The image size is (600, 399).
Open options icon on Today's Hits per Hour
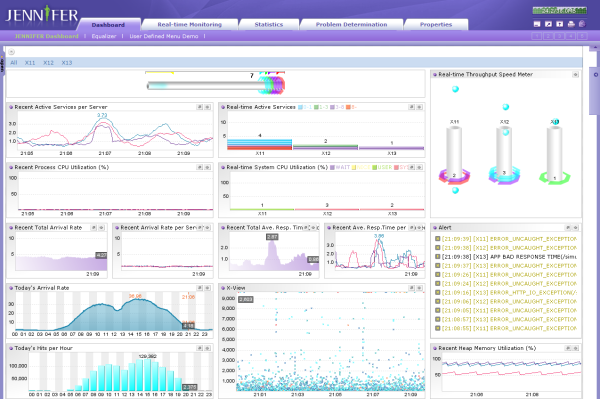pos(207,348)
